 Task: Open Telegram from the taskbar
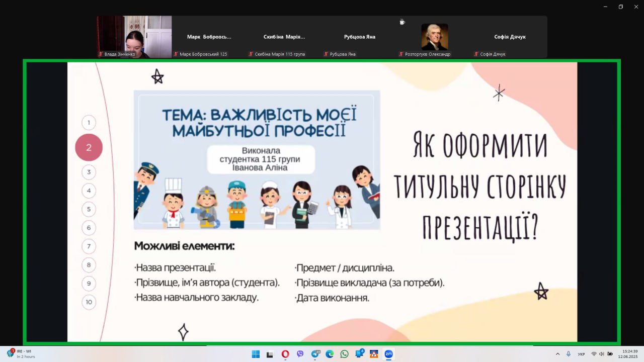pos(315,354)
